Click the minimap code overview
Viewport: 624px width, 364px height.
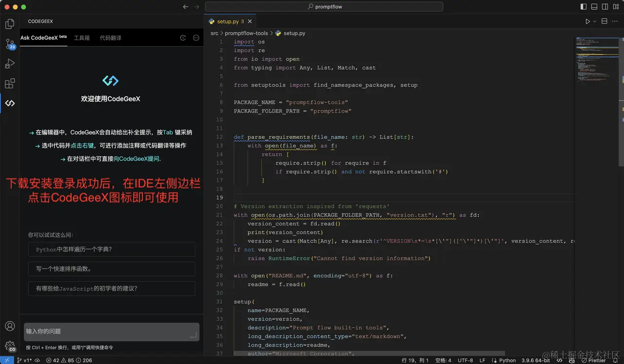point(597,58)
